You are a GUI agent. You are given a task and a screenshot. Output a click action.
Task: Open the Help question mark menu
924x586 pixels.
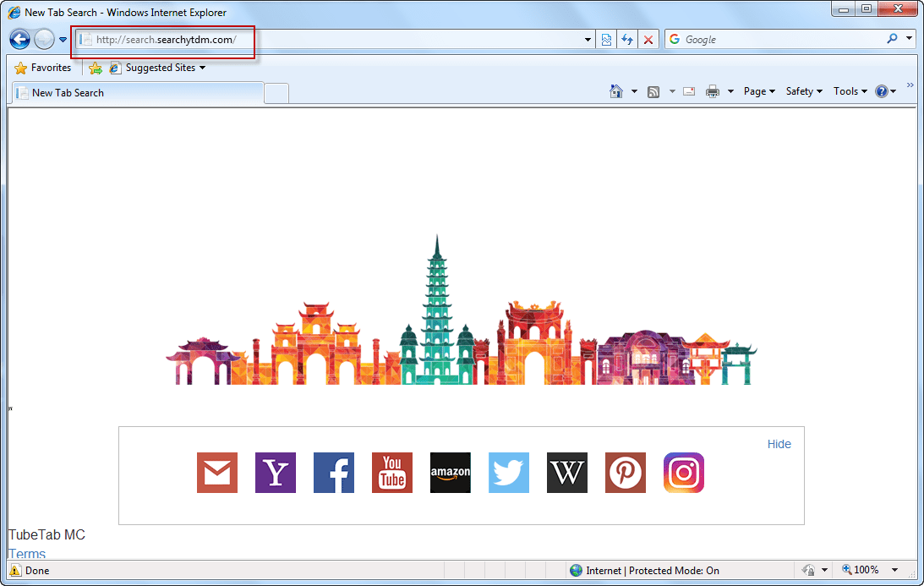tap(886, 91)
